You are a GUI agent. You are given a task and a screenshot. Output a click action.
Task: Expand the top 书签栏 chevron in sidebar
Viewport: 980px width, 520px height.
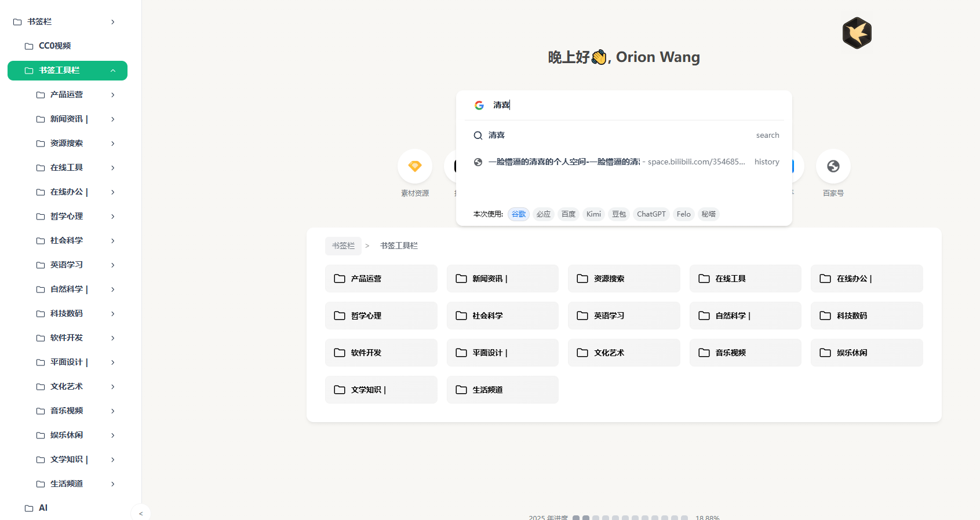click(113, 22)
